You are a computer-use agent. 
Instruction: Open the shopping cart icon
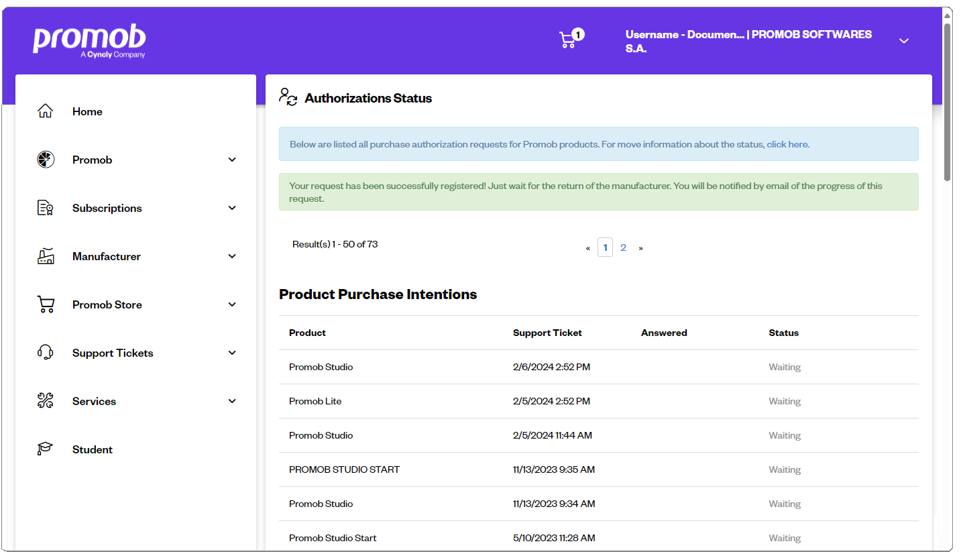[567, 40]
